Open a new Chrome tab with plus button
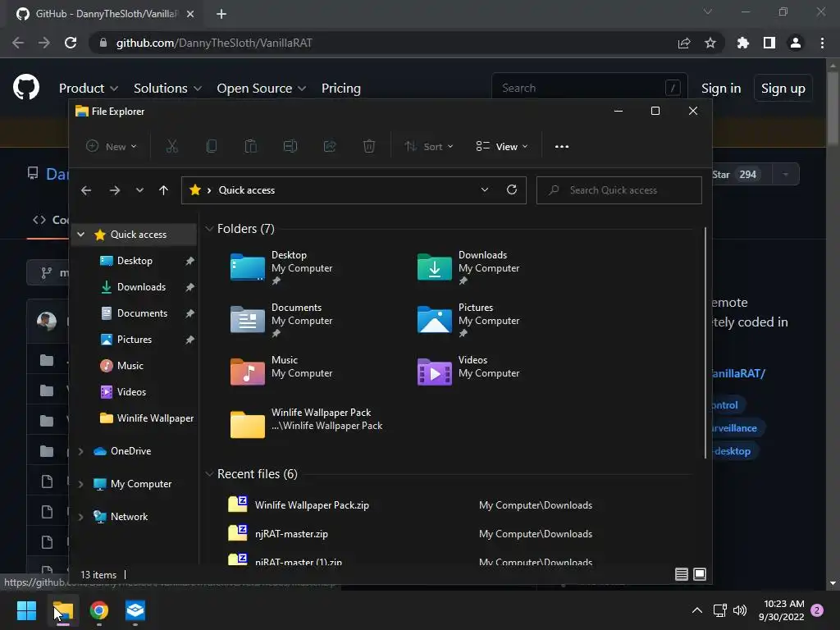 coord(221,14)
